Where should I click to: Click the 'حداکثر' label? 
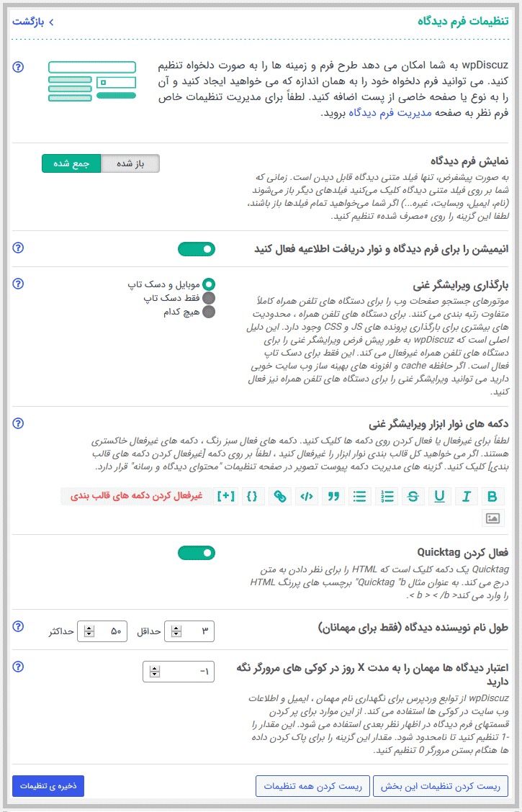[x=60, y=632]
